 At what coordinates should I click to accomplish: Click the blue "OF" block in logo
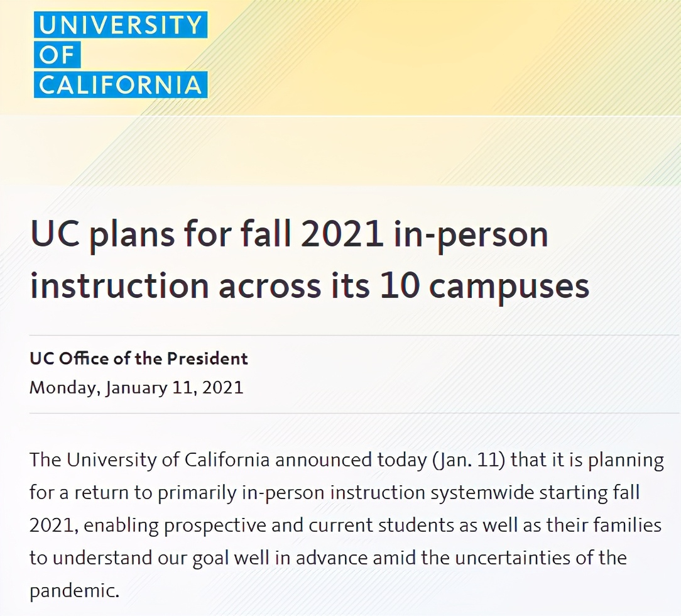tap(57, 55)
